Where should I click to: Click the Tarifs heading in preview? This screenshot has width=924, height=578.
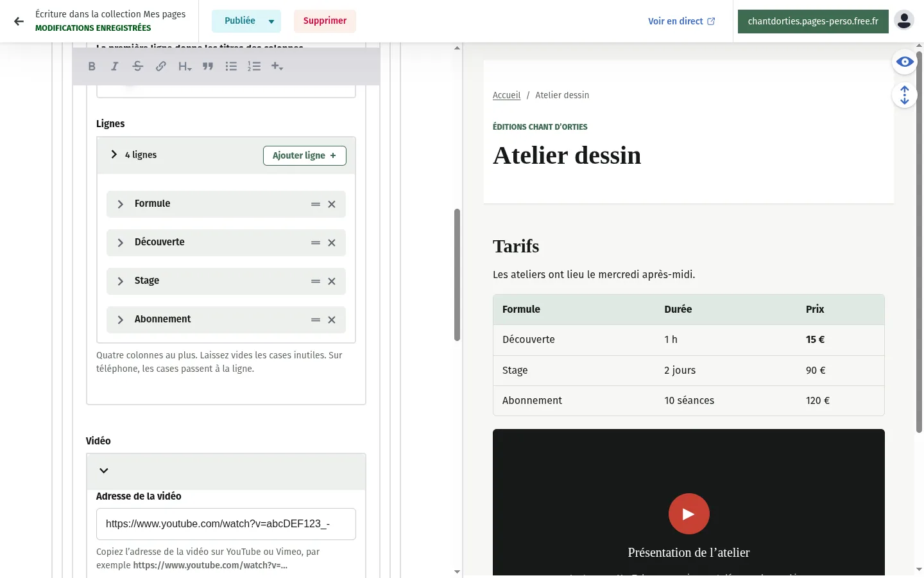pyautogui.click(x=516, y=247)
